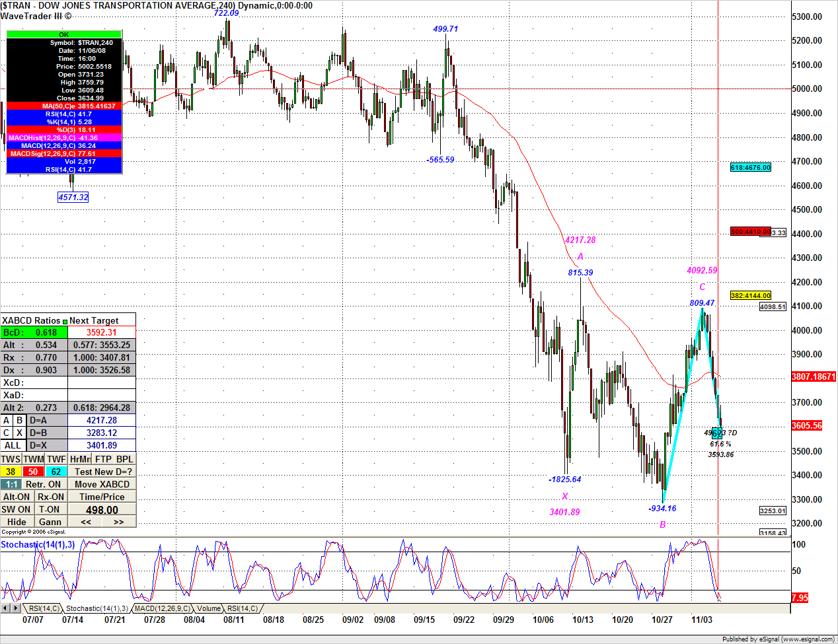Select point B in XABCD selector

pos(20,420)
